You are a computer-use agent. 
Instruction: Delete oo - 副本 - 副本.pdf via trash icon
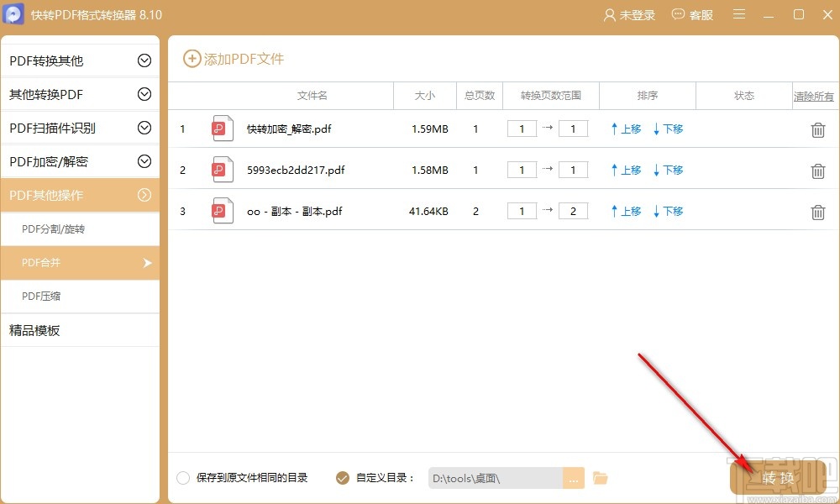(818, 212)
